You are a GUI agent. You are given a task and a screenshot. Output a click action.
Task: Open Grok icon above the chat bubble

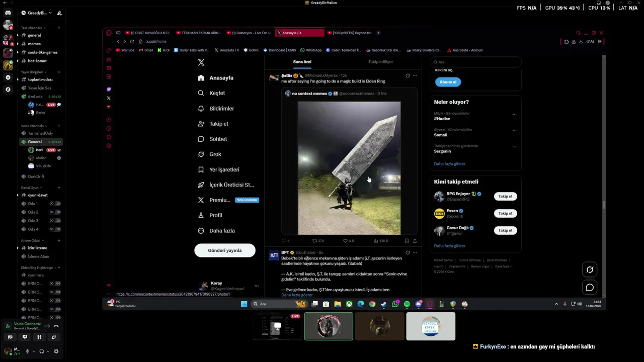pos(590,269)
